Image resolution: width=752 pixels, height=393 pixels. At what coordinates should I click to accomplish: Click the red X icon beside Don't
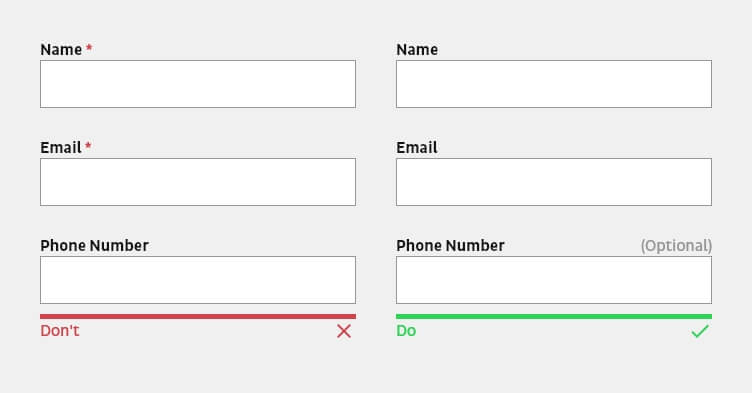click(x=344, y=331)
